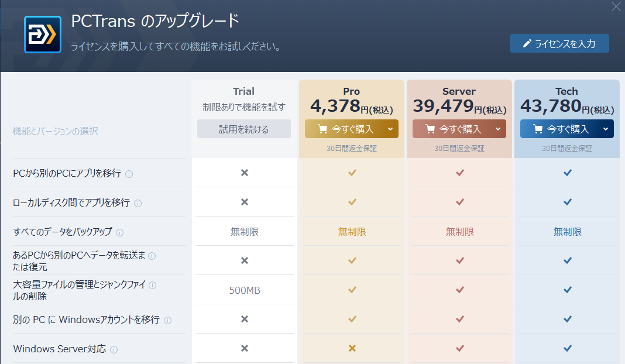Expand Server purchase options dropdown arrow
Viewport: 625px width, 364px height.
[498, 129]
